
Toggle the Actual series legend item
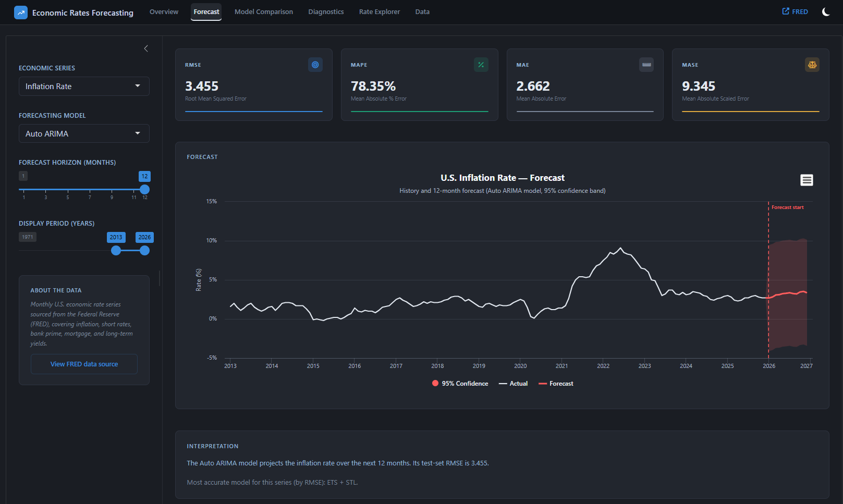tap(514, 384)
